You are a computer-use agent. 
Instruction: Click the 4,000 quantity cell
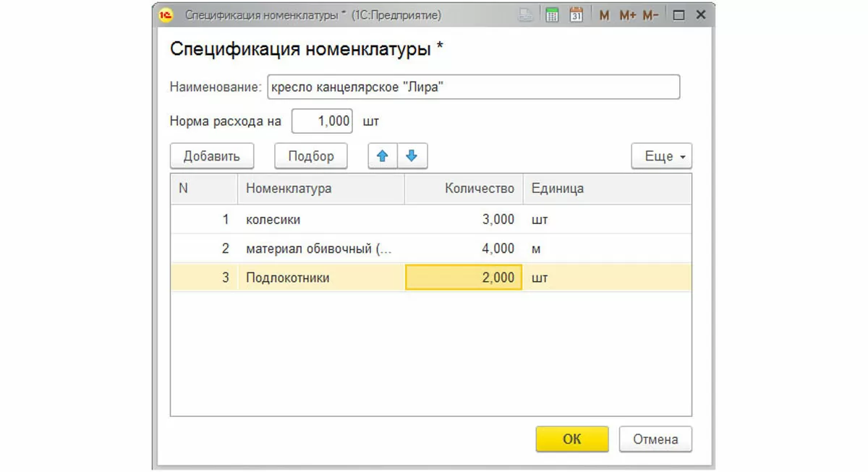[x=463, y=249]
